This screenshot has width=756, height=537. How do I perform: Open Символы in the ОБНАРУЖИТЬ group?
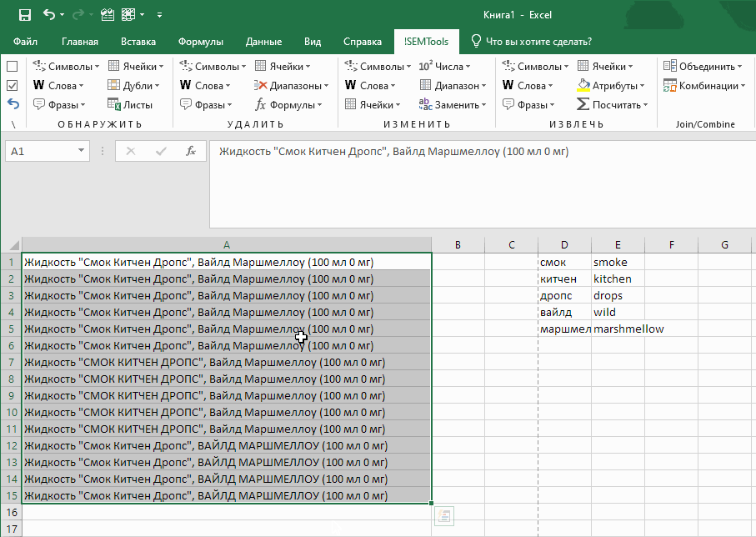[66, 66]
